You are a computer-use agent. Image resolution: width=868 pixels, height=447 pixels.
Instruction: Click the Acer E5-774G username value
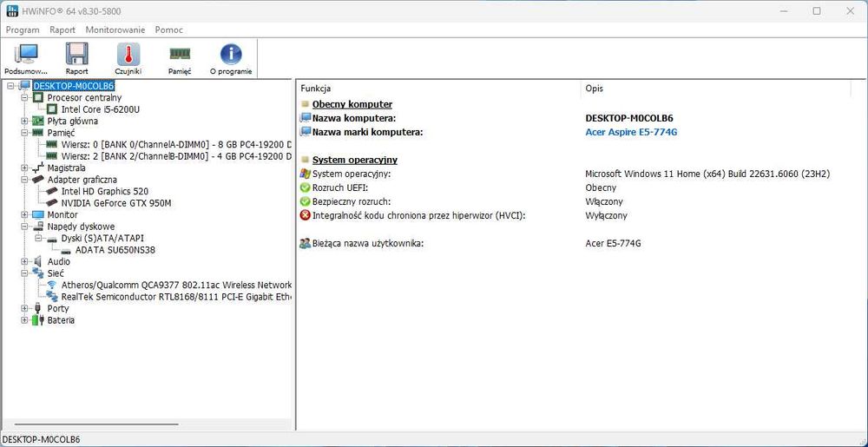click(x=613, y=243)
